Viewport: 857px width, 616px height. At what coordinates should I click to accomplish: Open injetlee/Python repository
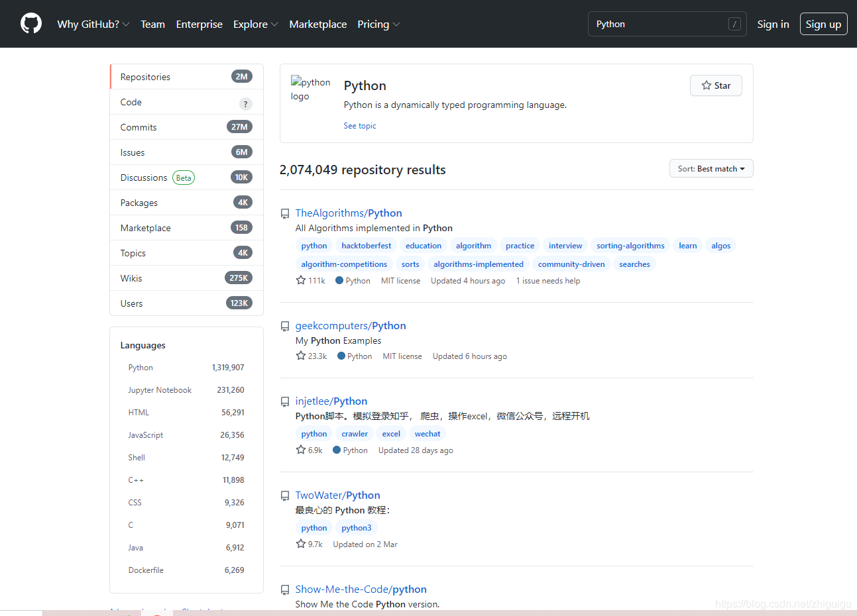pos(331,401)
